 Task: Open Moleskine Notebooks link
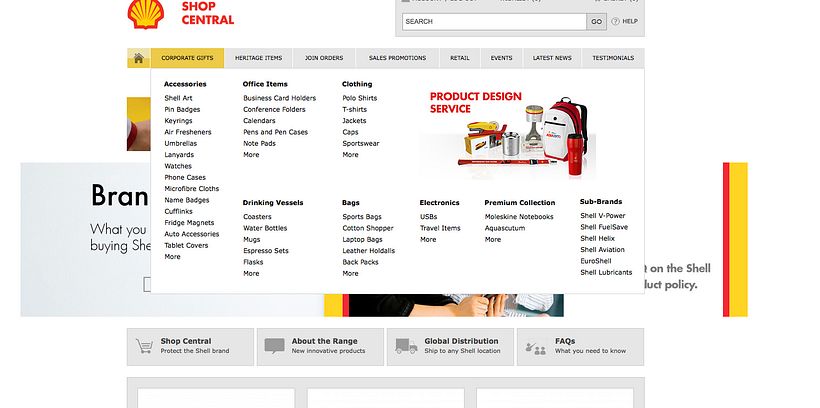[519, 217]
